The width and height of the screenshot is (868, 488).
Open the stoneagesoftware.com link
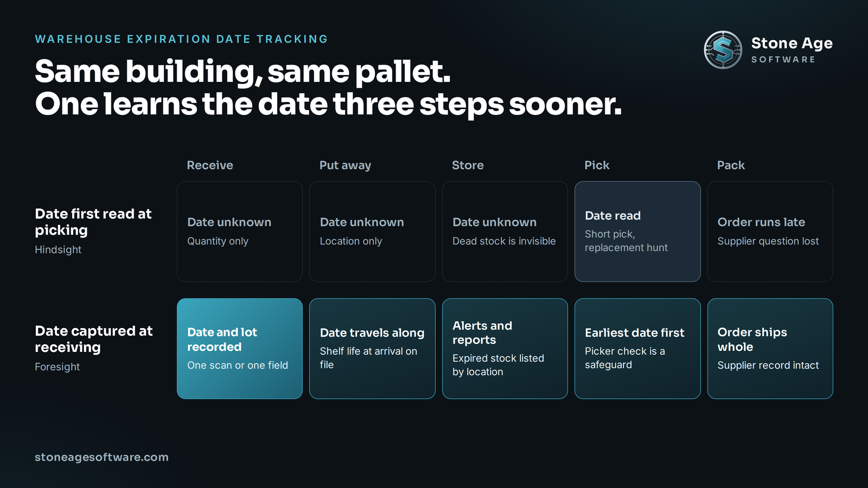tap(101, 457)
